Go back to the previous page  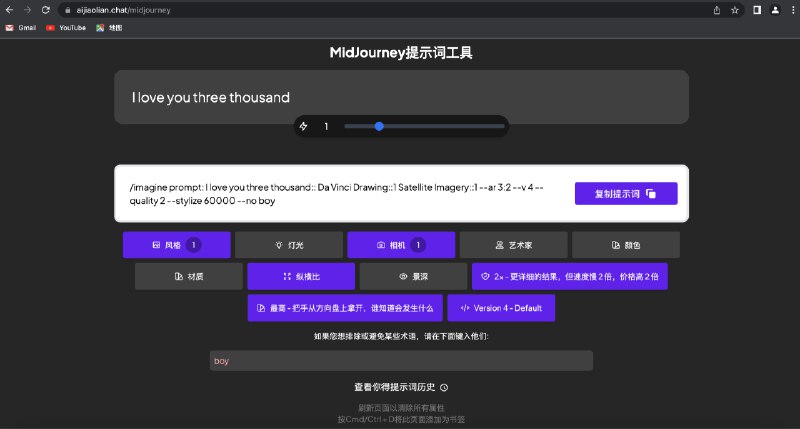pos(9,10)
